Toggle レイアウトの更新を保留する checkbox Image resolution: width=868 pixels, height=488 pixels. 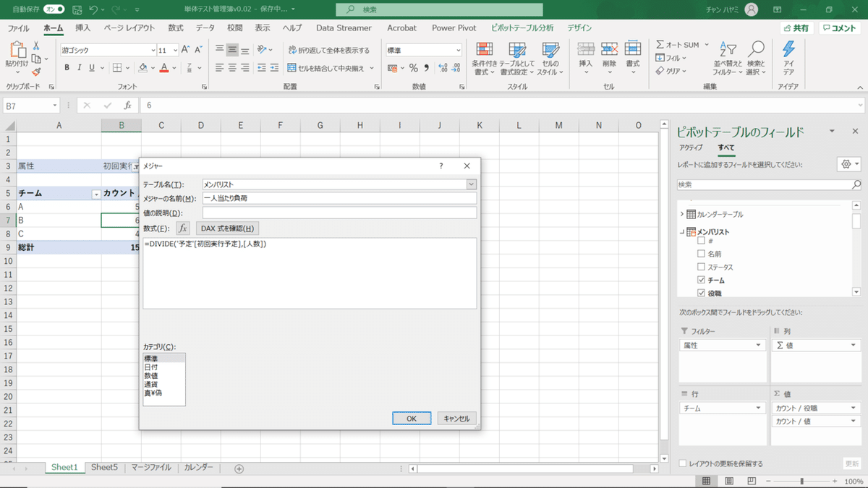(683, 463)
